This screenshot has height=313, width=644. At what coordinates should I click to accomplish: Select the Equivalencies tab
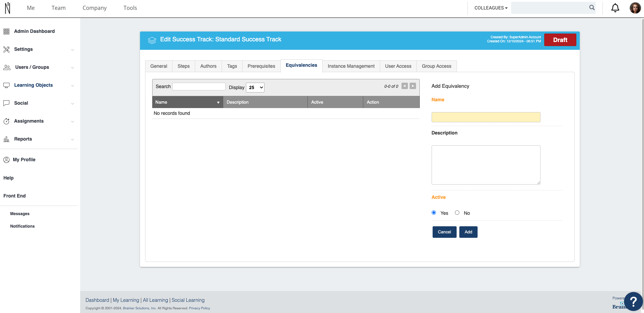pyautogui.click(x=301, y=65)
